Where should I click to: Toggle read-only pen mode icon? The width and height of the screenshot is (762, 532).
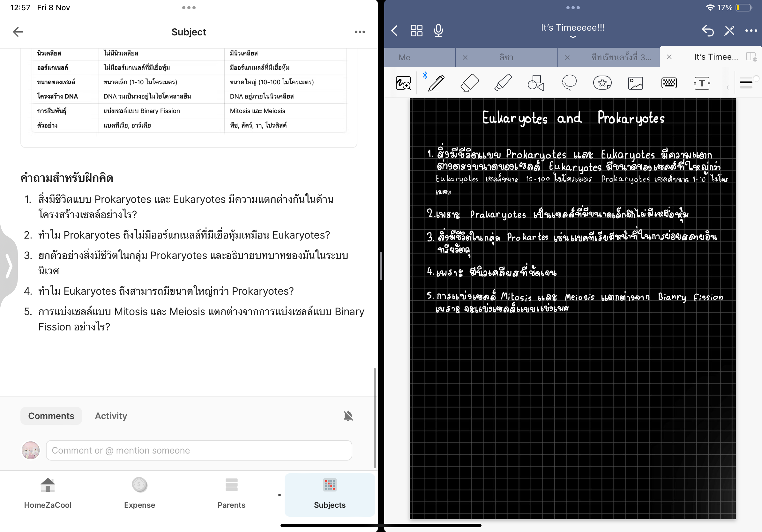tap(729, 31)
